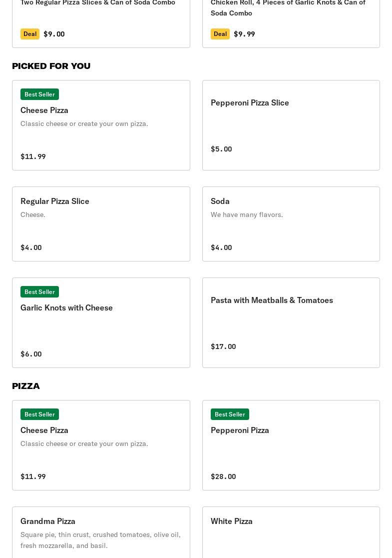Click the Garlic Knots Best Seller badge

click(39, 292)
